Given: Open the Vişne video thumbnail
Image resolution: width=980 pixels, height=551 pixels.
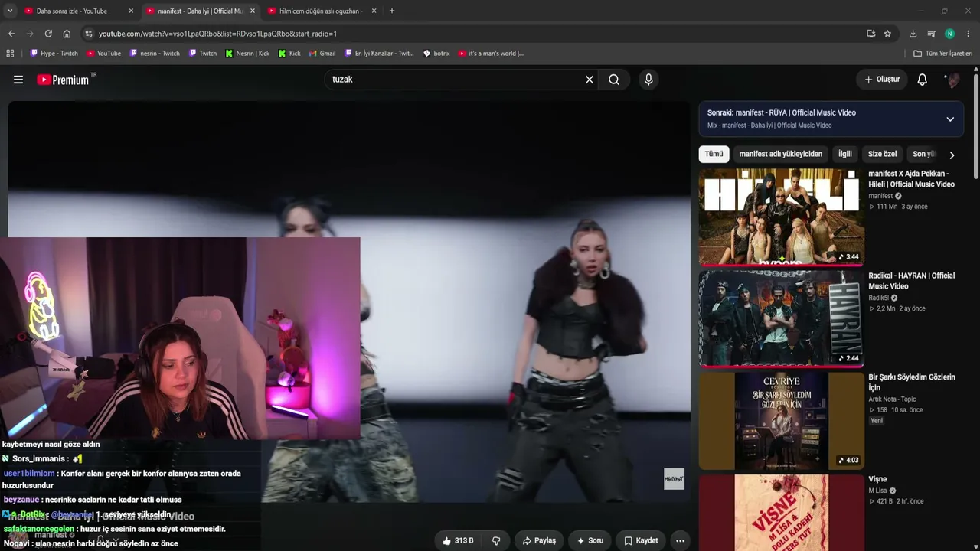Looking at the screenshot, I should (x=781, y=513).
